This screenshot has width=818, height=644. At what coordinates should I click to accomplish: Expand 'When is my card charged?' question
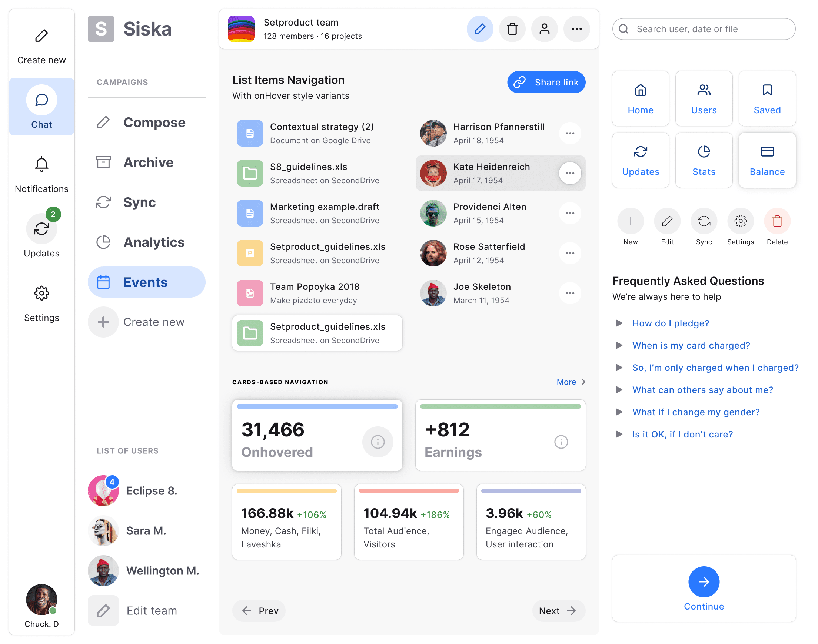(x=691, y=345)
